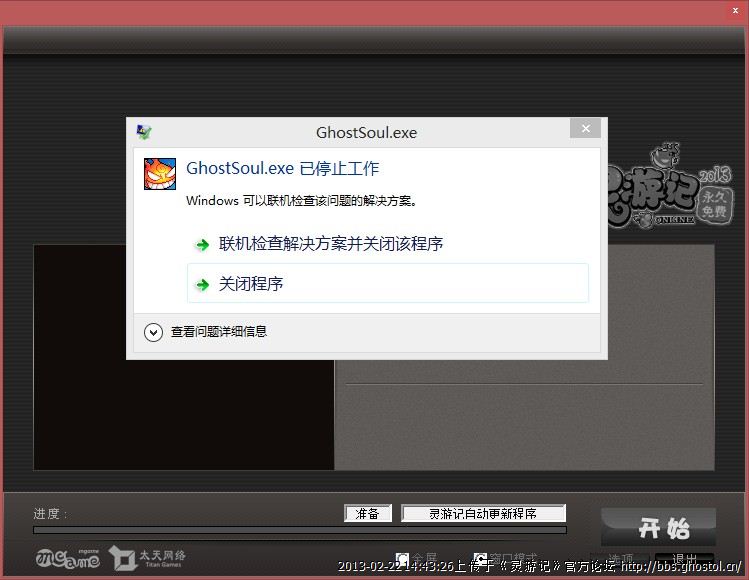Click the 进度 update progress bar
This screenshot has height=580, width=749.
[300, 530]
